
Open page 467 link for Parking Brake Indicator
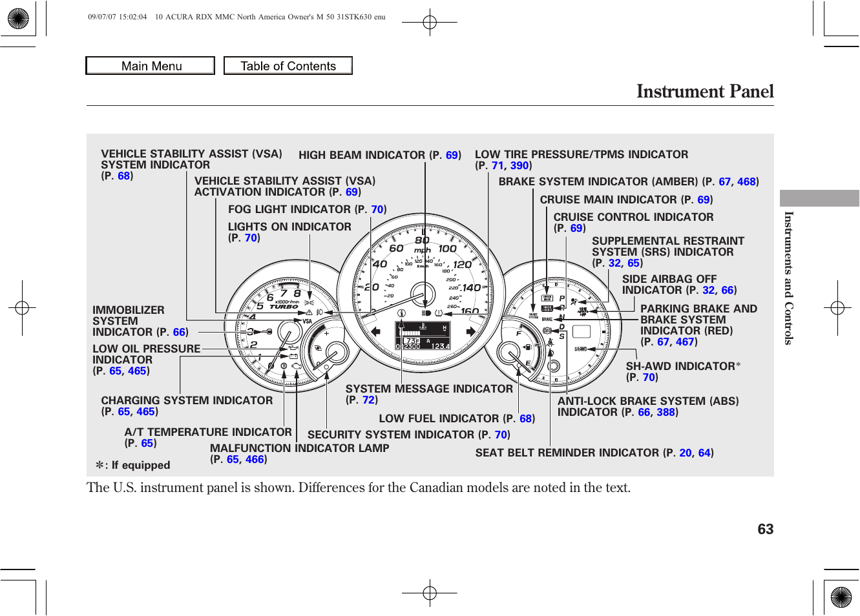coord(685,342)
